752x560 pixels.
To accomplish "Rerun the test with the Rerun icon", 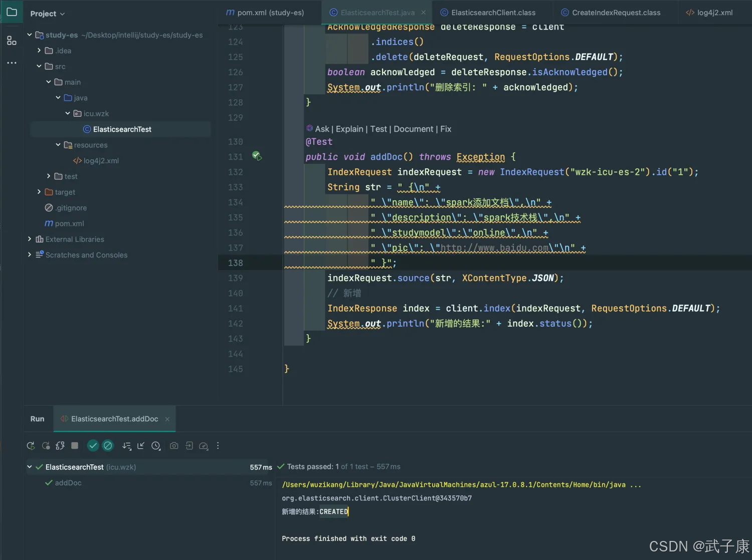I will tap(31, 446).
